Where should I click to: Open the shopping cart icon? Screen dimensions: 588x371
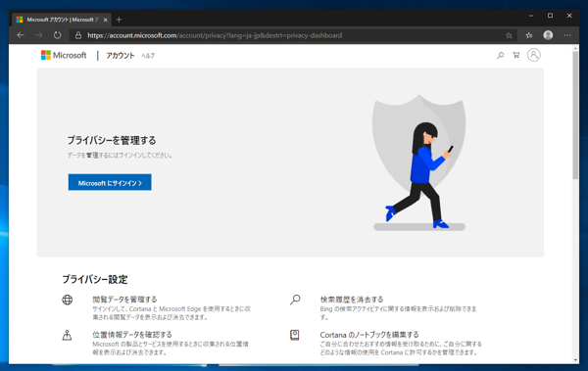(516, 55)
